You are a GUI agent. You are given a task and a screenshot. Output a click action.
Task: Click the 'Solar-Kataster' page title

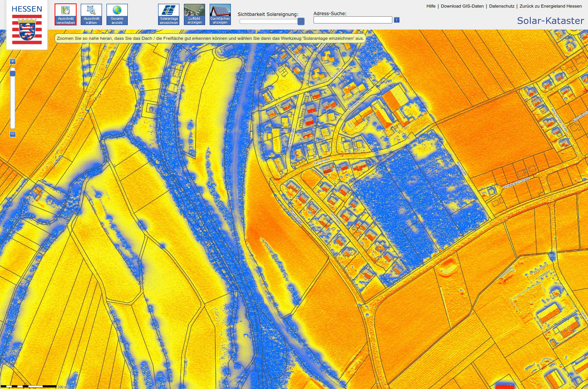click(550, 20)
